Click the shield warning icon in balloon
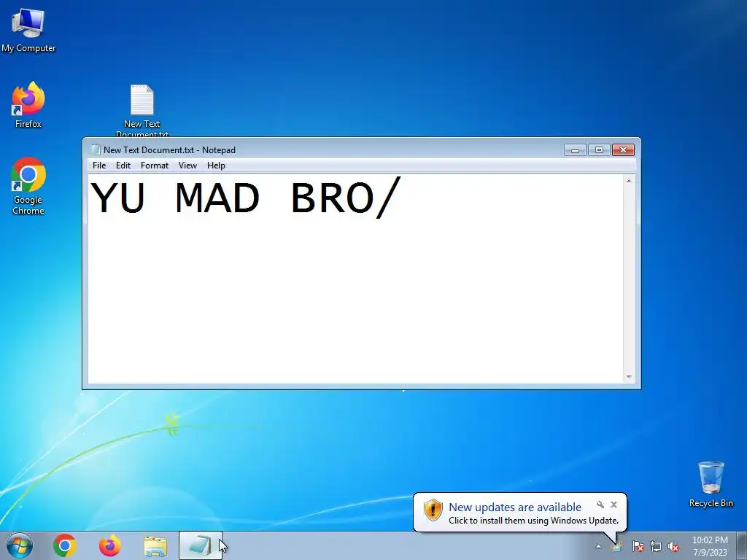The image size is (747, 560). pos(433,510)
